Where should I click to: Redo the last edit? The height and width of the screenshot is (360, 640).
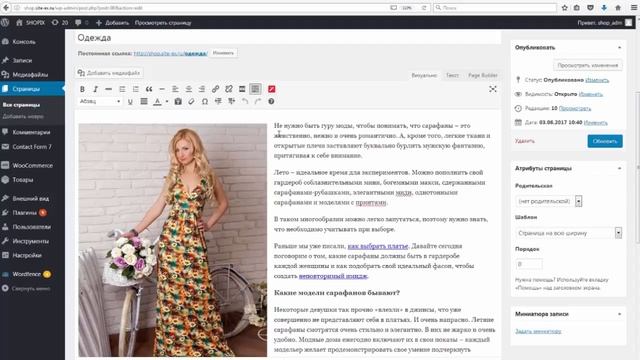click(258, 102)
